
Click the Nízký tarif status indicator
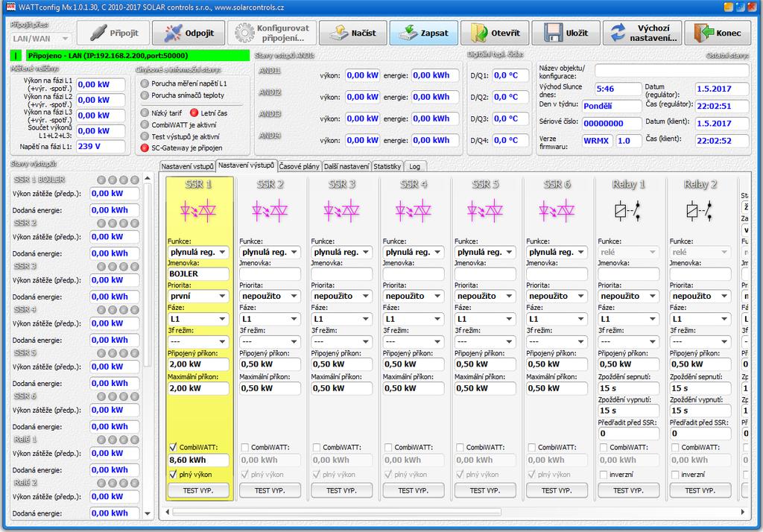point(145,113)
